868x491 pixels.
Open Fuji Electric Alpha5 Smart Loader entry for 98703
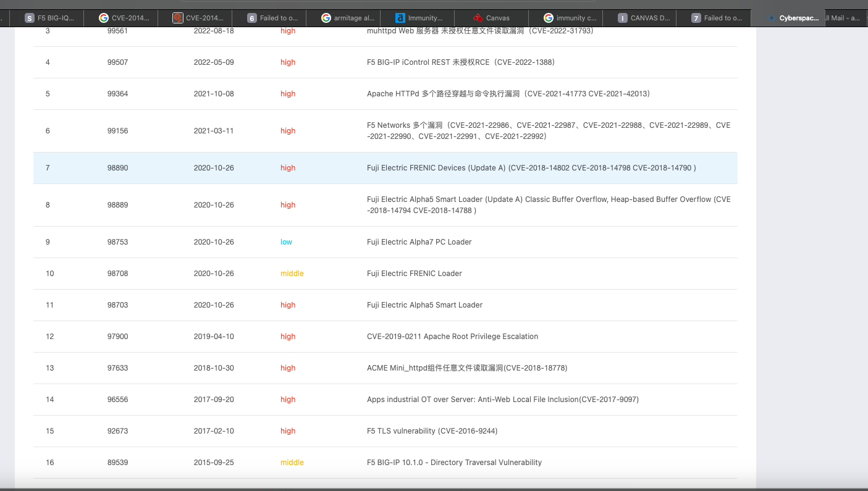click(x=424, y=305)
